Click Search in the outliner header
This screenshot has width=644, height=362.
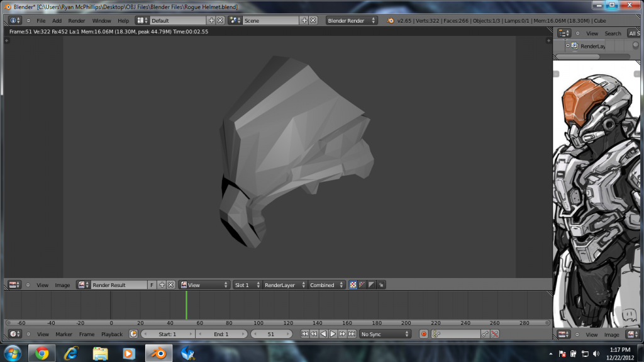pos(613,33)
